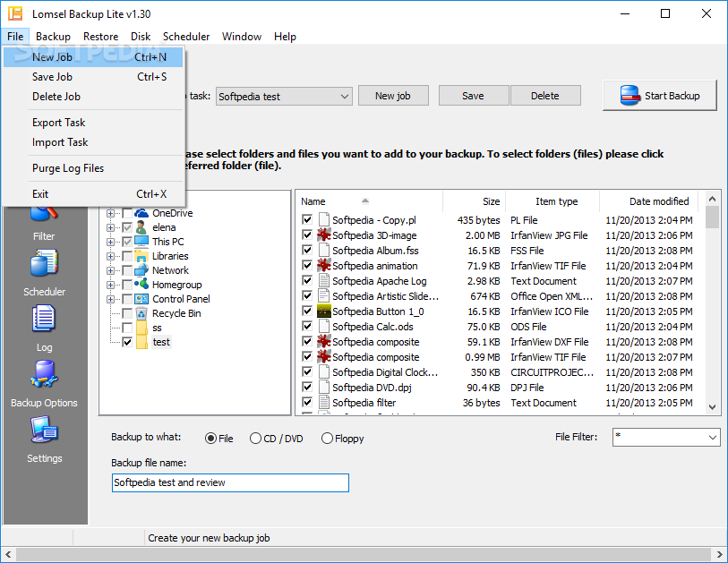Choose Export Task menu entry
Image resolution: width=728 pixels, height=563 pixels.
93,123
